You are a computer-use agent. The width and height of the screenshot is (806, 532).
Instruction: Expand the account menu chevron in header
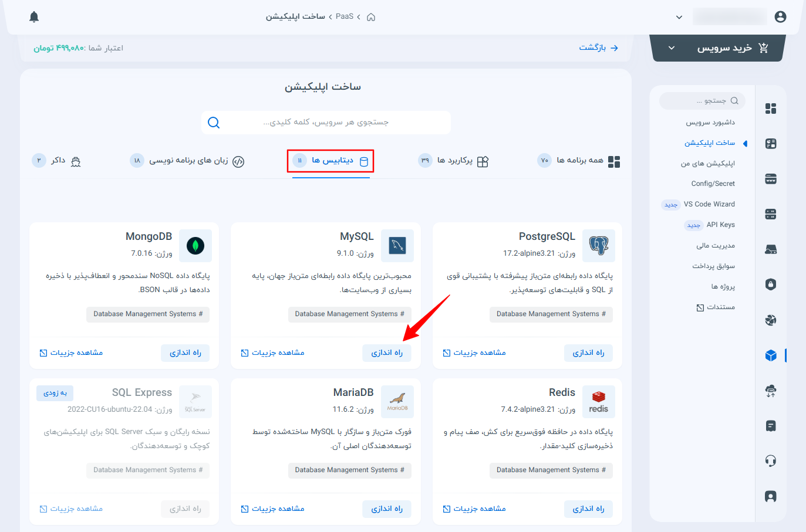pos(679,17)
